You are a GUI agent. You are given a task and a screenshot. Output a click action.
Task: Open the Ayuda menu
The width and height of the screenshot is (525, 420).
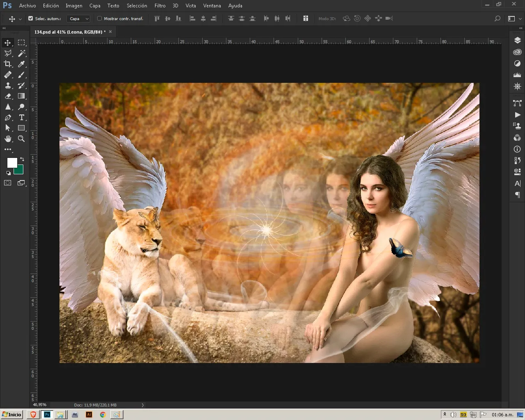point(235,6)
